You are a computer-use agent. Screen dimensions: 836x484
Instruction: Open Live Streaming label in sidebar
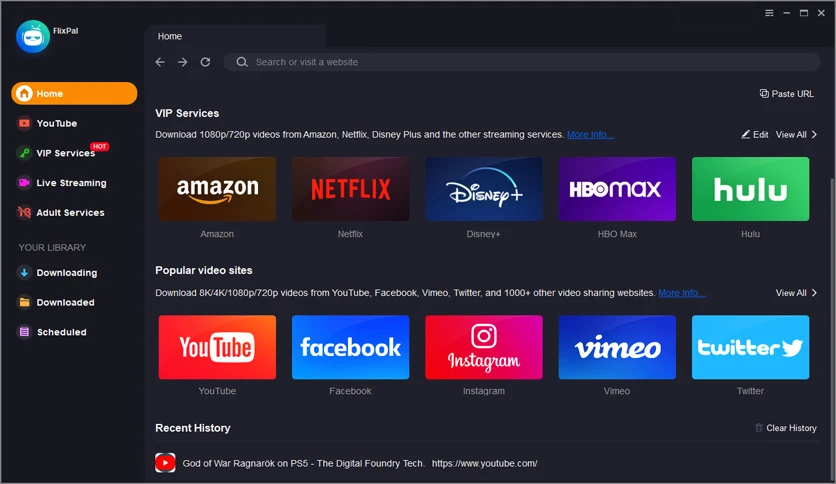click(71, 183)
